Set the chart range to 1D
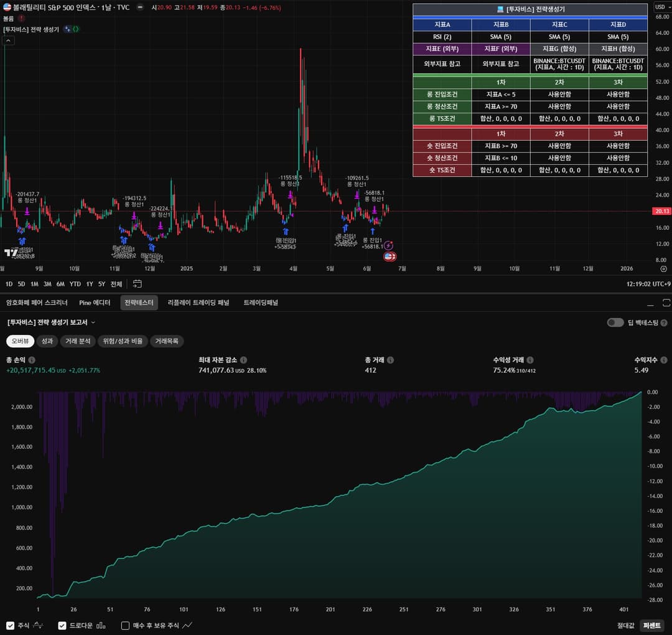 [x=9, y=285]
